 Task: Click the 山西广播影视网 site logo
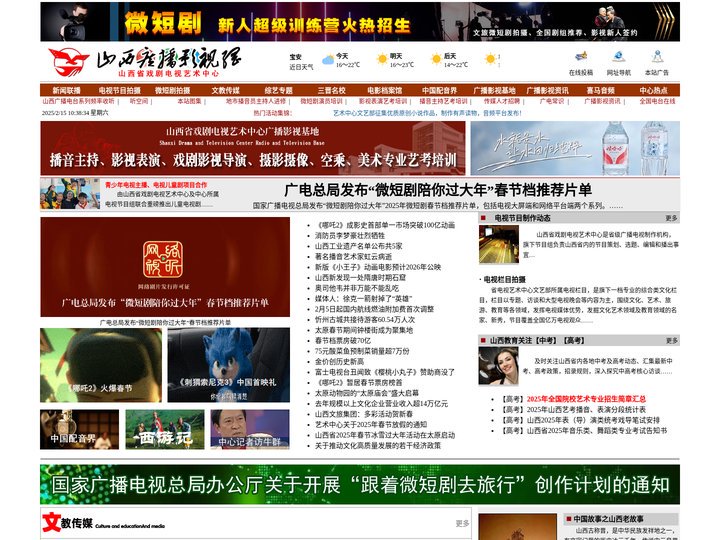pos(144,62)
